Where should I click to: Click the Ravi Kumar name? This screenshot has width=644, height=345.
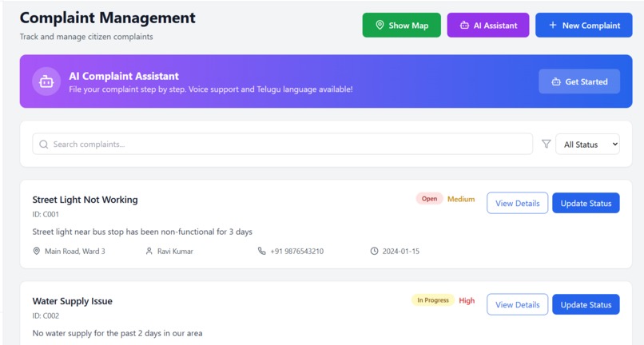175,251
